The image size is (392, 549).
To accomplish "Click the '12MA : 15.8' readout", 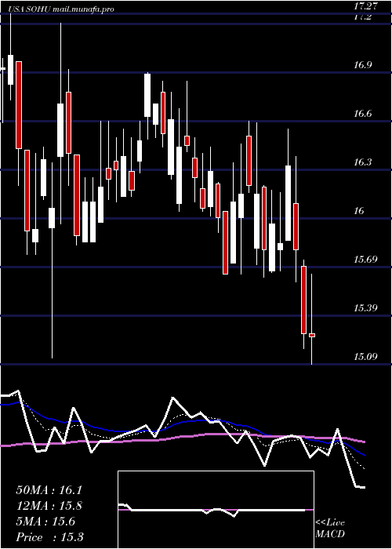I will 49,506.
